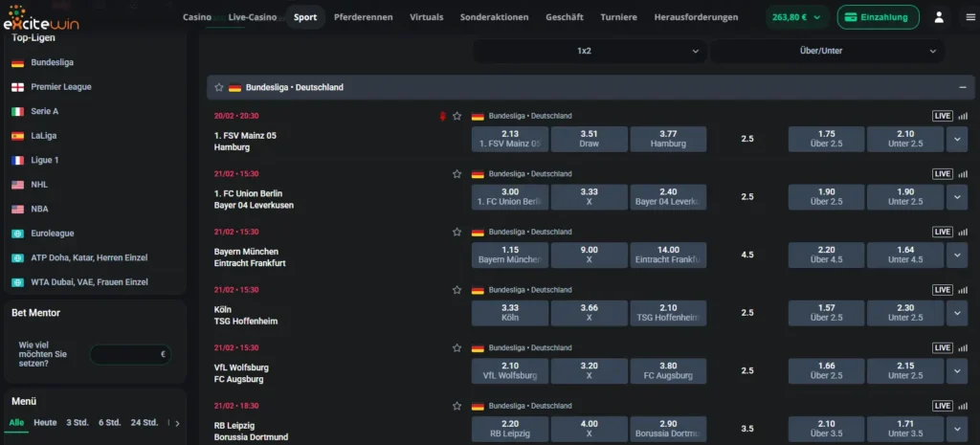Open the Live-Casino navigation tab
Viewport: 980px width, 445px height.
pos(253,17)
